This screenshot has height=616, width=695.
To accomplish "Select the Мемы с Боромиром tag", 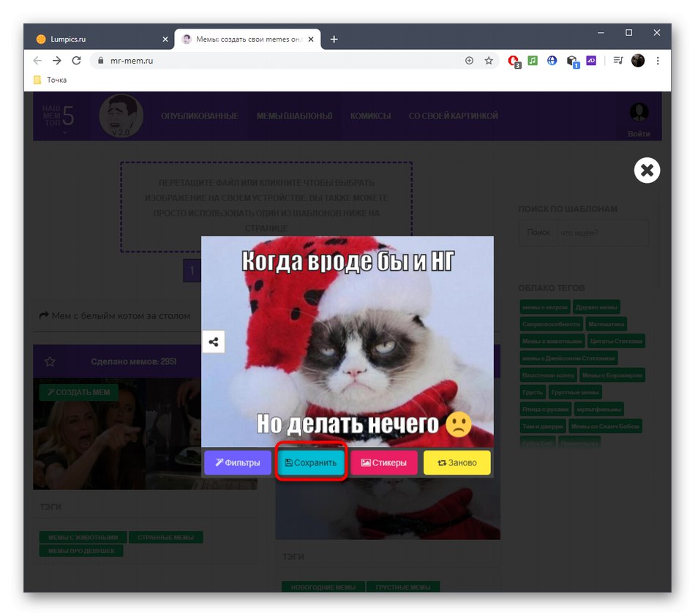I will [x=612, y=375].
